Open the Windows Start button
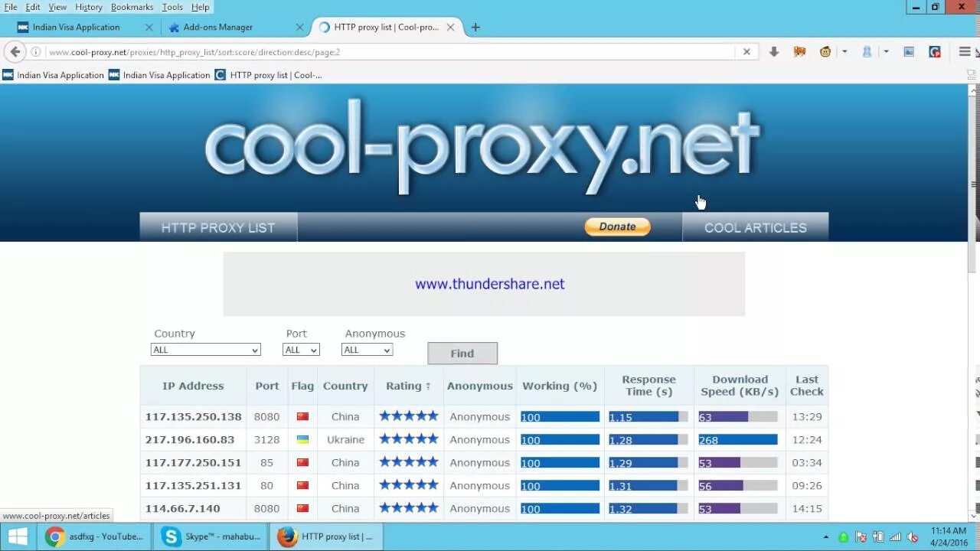980x551 pixels. pos(18,536)
